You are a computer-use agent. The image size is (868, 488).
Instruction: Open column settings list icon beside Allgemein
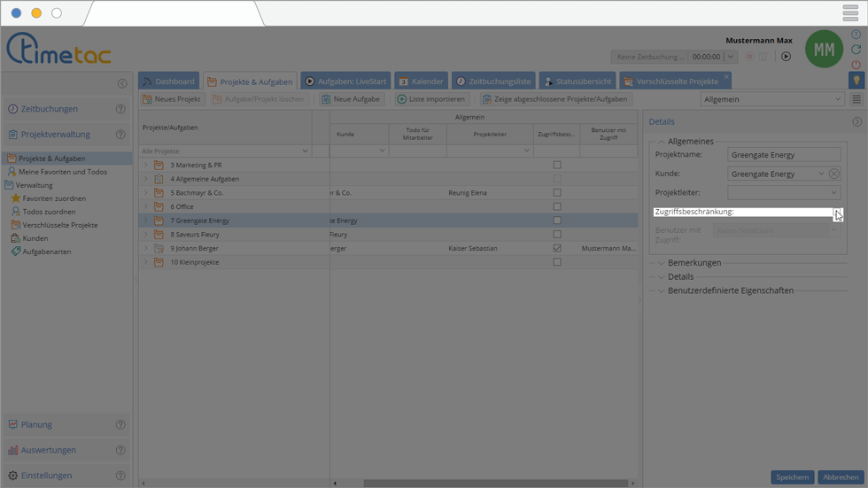(x=856, y=100)
